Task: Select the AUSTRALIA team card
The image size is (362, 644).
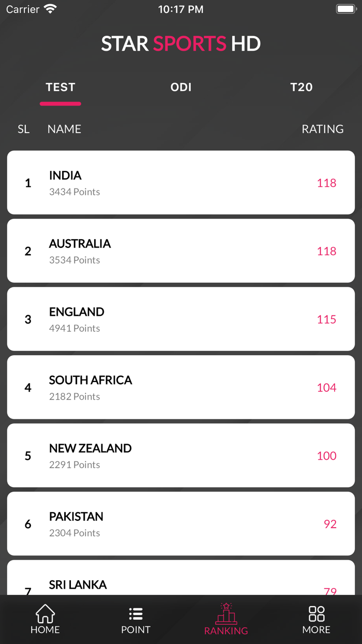Action: point(181,251)
